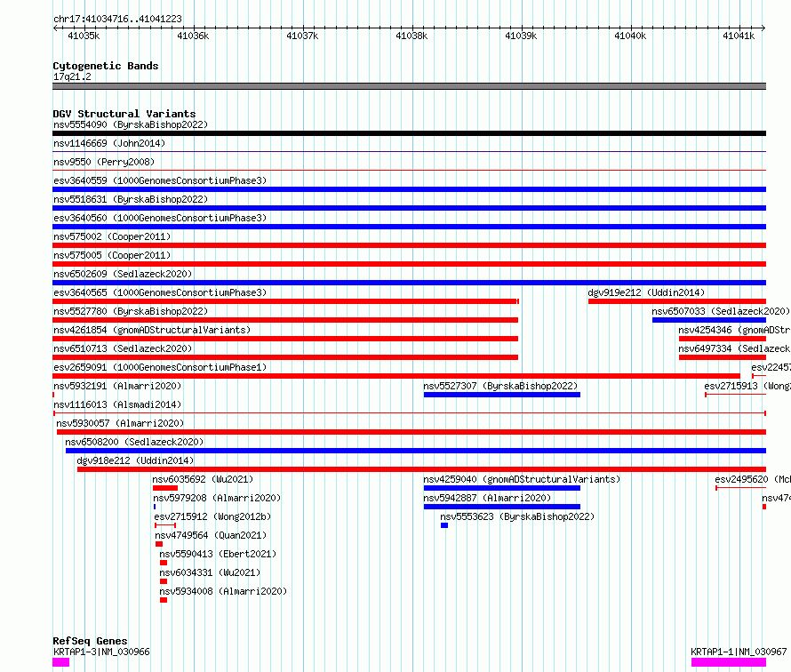This screenshot has height=672, width=791.
Task: Click the nsv4749564 (Quan2021) label
Action: tap(211, 535)
